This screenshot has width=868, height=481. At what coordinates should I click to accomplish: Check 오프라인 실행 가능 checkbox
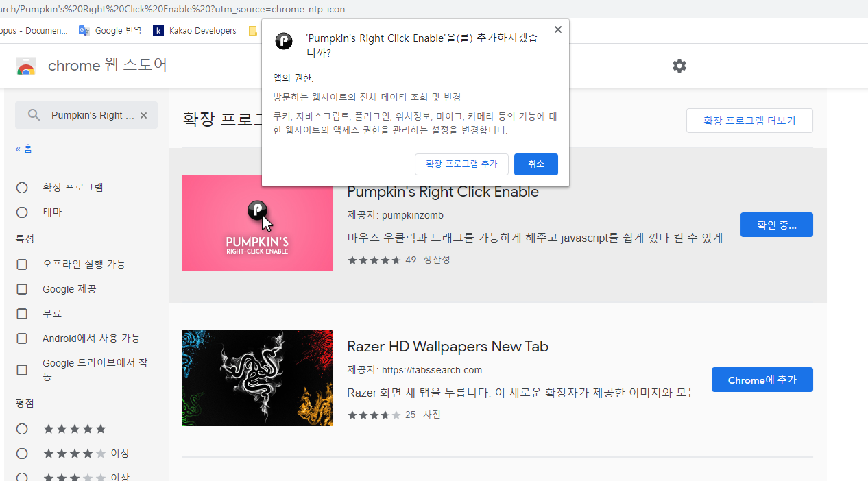[x=22, y=264]
